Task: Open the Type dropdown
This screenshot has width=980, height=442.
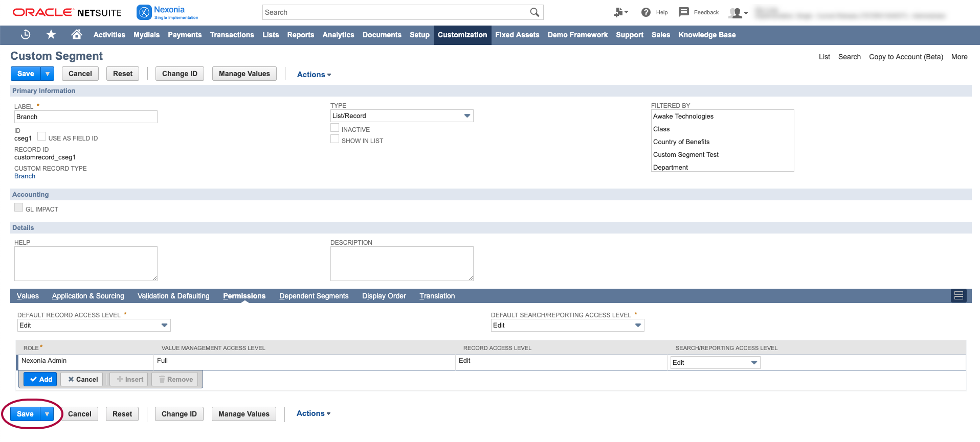Action: click(402, 116)
